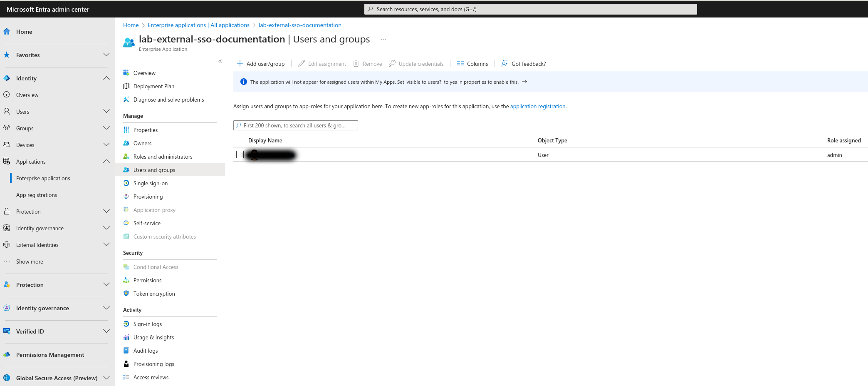Viewport: 868px width, 386px height.
Task: Click Show more in the left sidebar
Action: click(x=30, y=261)
